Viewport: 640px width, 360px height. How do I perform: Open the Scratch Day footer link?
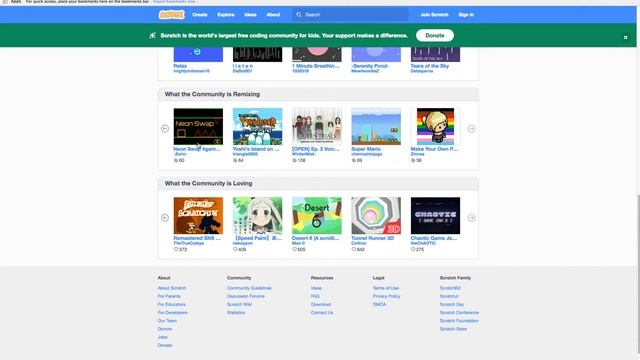coord(452,304)
